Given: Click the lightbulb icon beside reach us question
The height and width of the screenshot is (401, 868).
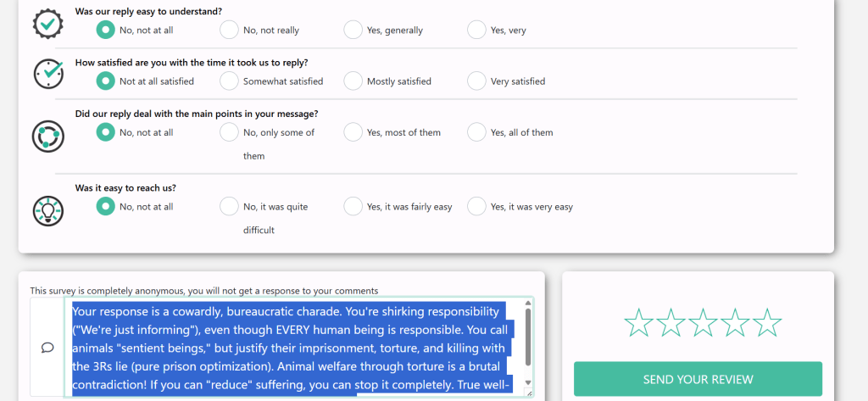Looking at the screenshot, I should (x=47, y=209).
